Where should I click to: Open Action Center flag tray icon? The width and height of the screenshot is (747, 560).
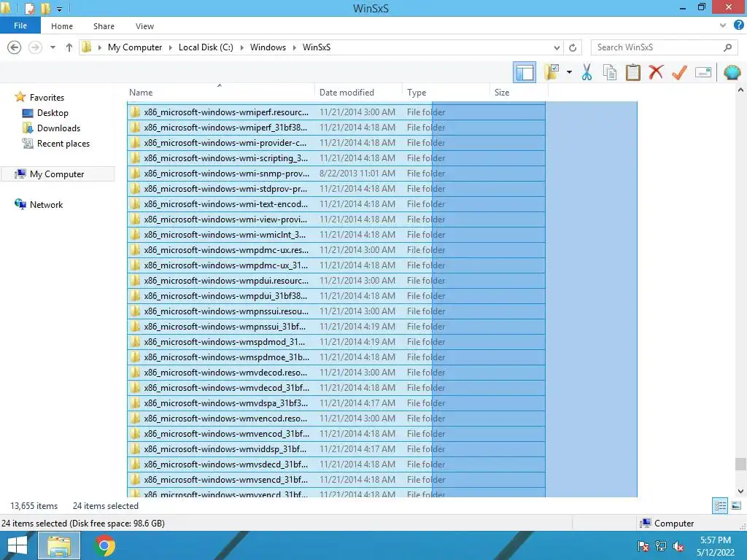coord(643,546)
